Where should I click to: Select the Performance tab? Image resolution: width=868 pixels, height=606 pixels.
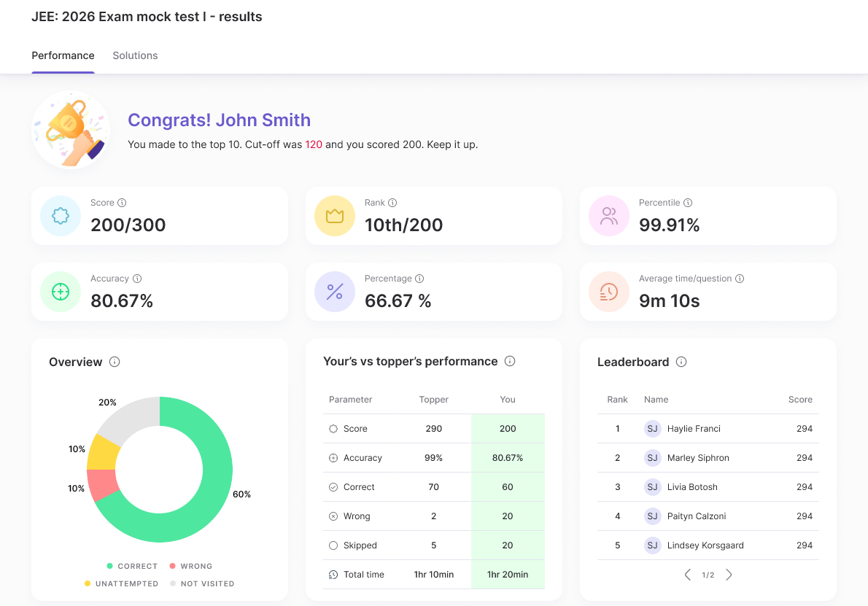pyautogui.click(x=63, y=55)
